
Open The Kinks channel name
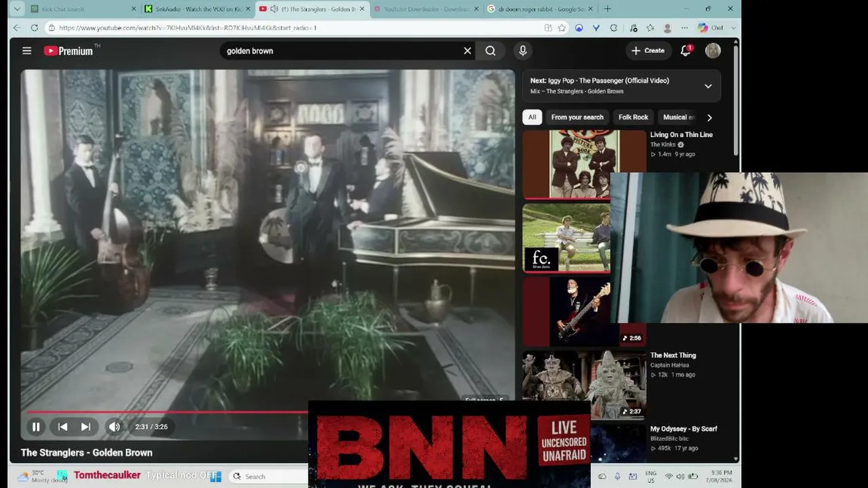click(x=663, y=145)
